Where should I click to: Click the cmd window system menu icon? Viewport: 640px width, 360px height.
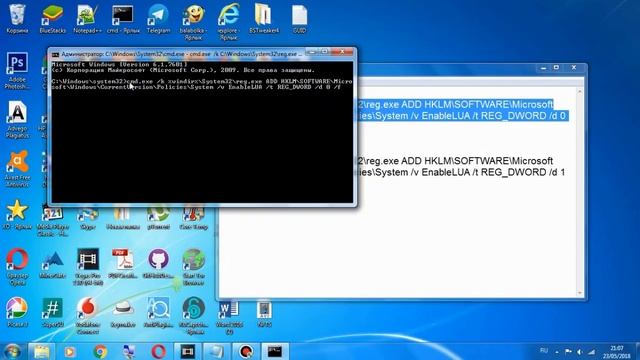tap(56, 54)
